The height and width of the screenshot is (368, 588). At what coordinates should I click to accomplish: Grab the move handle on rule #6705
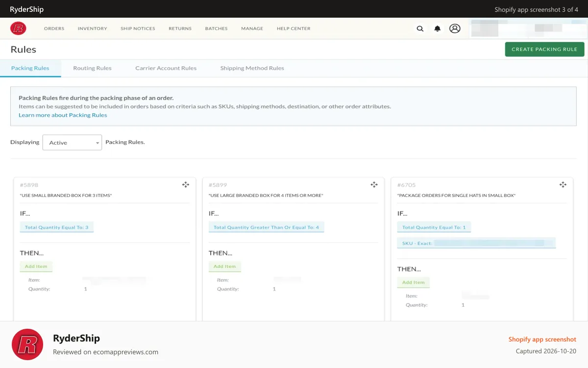click(563, 184)
